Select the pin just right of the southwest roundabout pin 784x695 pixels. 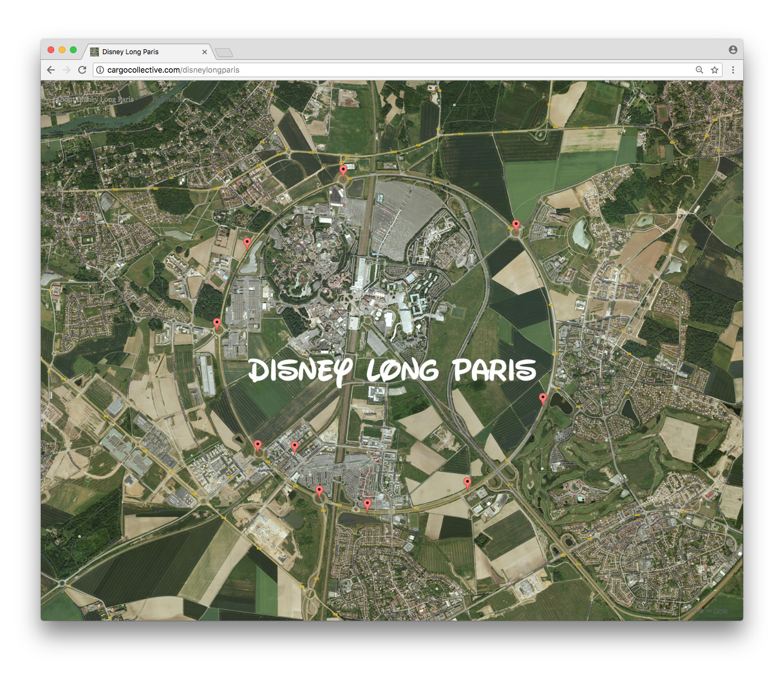click(x=295, y=447)
